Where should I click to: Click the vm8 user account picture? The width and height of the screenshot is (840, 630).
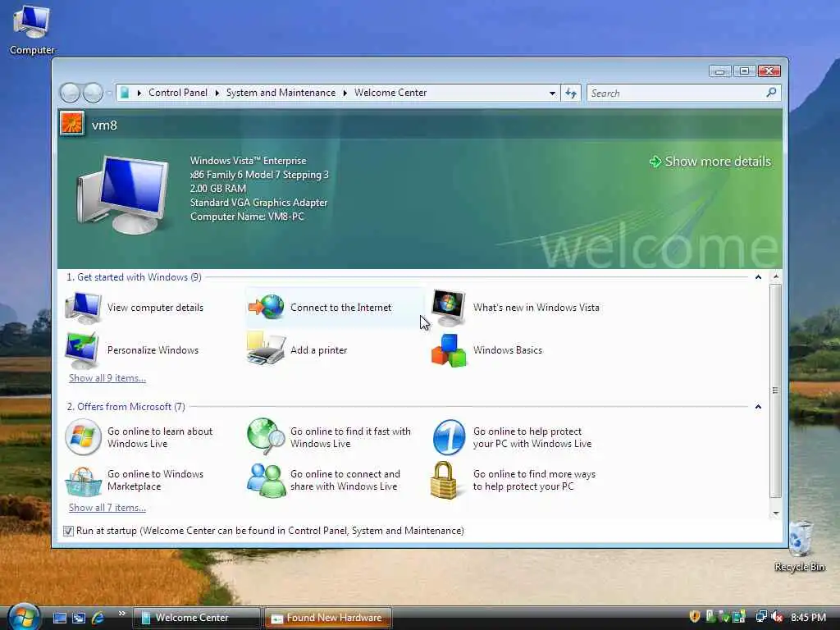(x=72, y=124)
